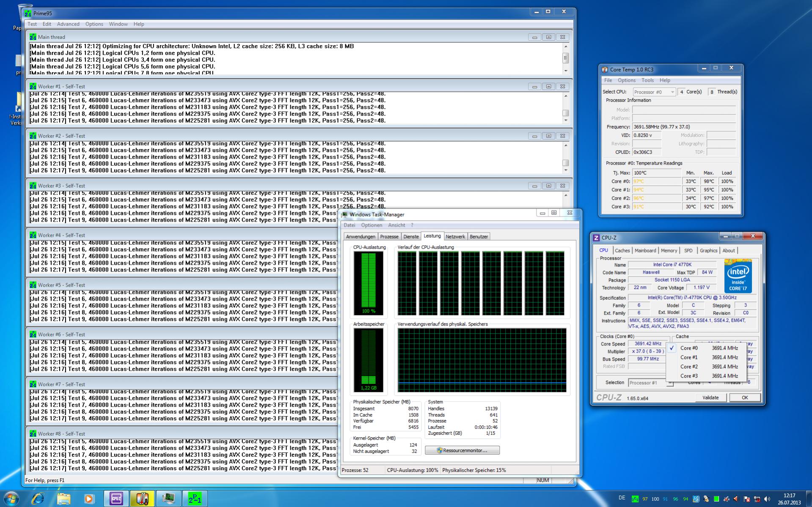This screenshot has width=812, height=507.
Task: Select Core #3 in CPU-Z clock popup
Action: [706, 376]
